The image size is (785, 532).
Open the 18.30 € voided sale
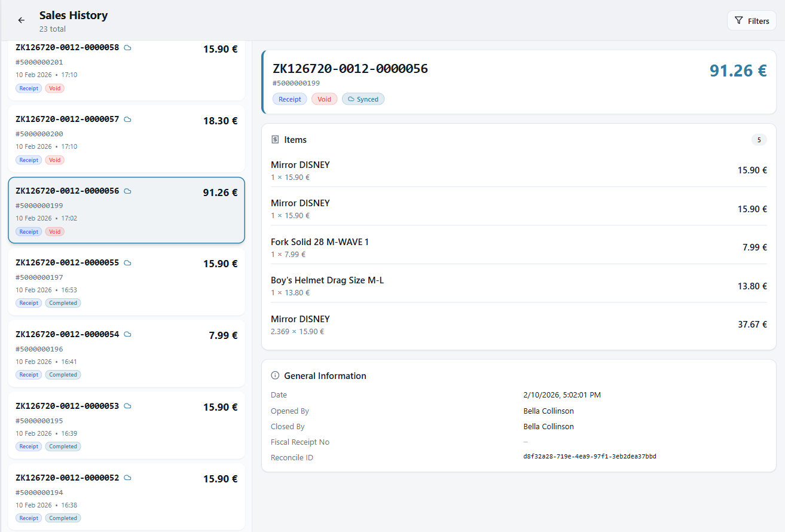(126, 139)
